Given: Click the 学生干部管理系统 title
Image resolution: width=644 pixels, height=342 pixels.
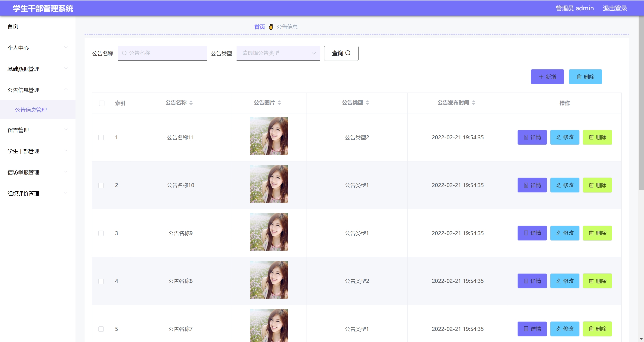Looking at the screenshot, I should (43, 9).
